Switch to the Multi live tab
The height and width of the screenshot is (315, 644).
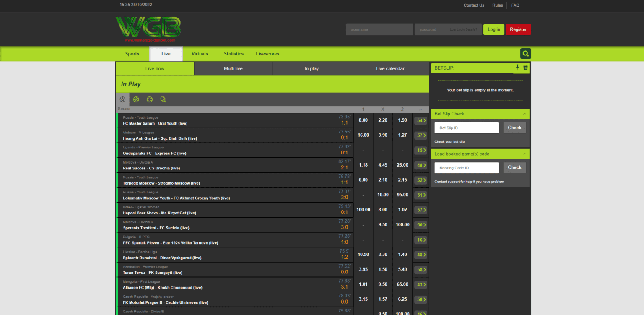[x=233, y=68]
